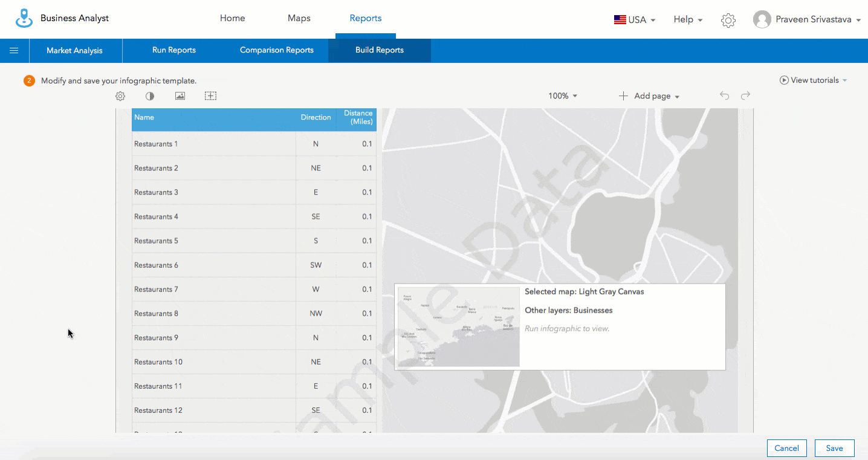Select the Build Reports tab

point(380,50)
